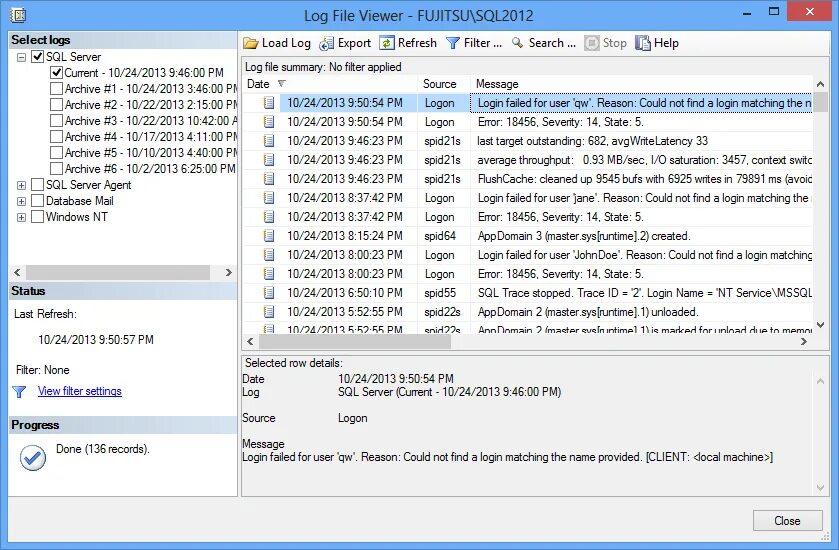Click the log list scroll up arrow

[820, 84]
